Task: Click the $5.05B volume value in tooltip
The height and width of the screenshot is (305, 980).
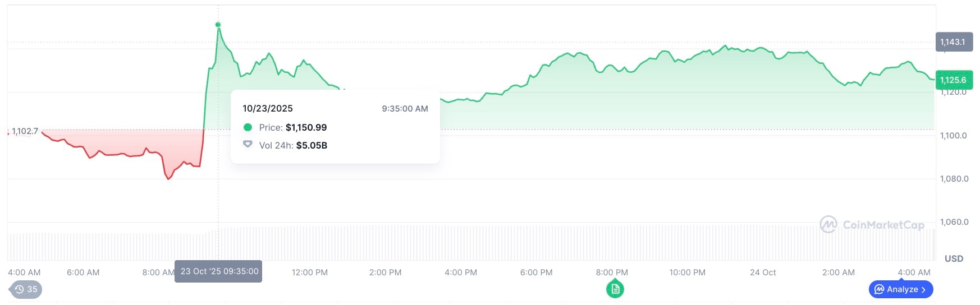Action: 312,145
